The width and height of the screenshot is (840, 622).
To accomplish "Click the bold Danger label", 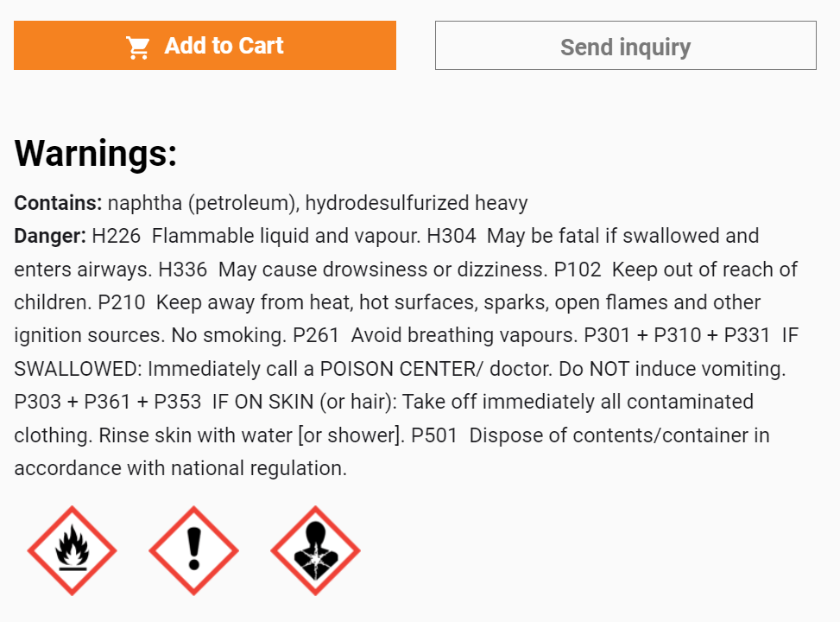I will [x=50, y=236].
